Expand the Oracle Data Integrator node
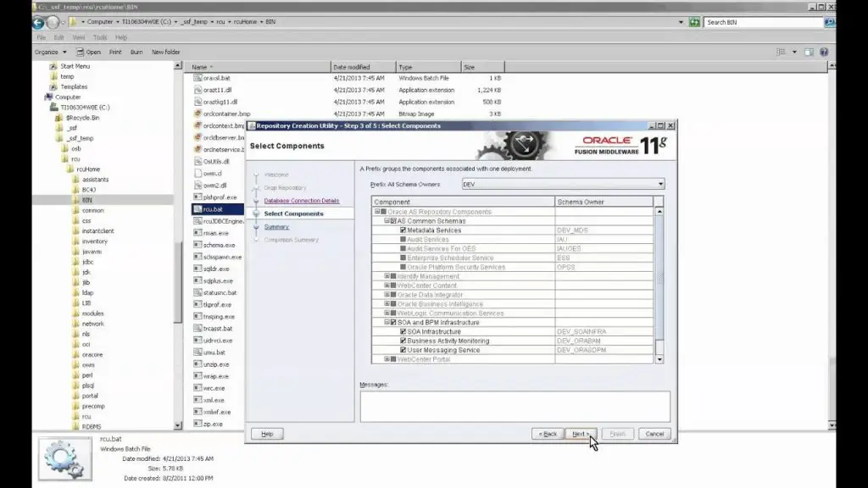This screenshot has width=868, height=488. [x=387, y=294]
